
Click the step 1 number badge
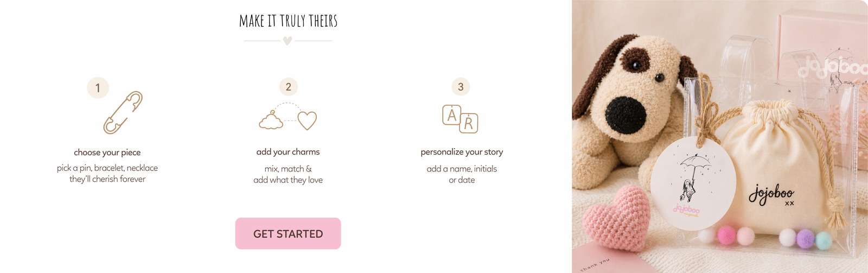pos(98,88)
